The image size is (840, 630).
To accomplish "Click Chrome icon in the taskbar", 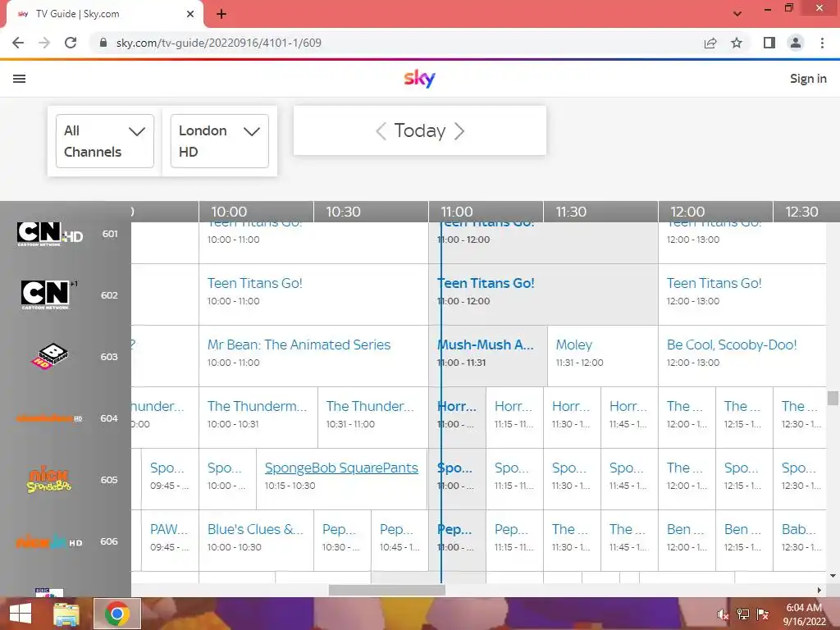I will (117, 614).
